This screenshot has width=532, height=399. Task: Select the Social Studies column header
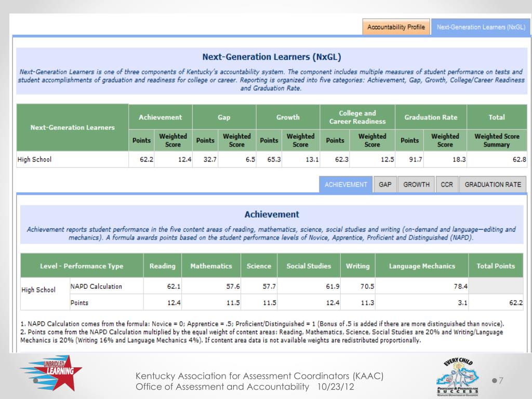309,266
